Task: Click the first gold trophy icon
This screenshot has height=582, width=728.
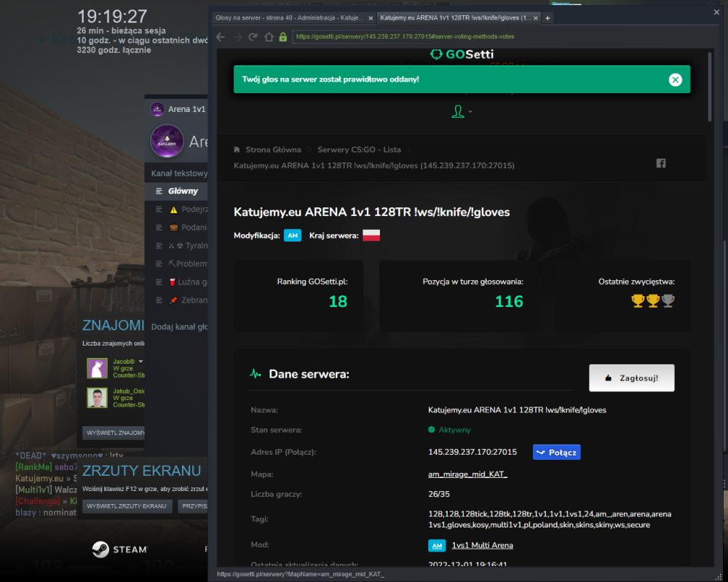Action: pos(638,300)
